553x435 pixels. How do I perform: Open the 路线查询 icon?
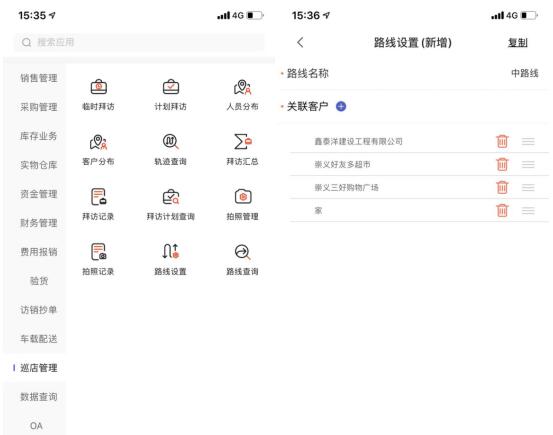243,252
